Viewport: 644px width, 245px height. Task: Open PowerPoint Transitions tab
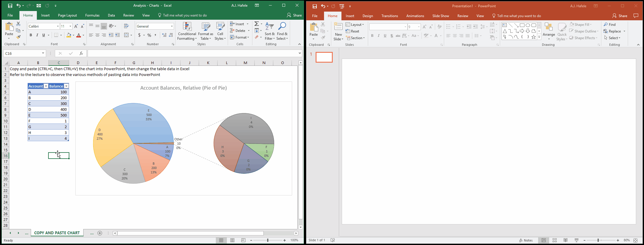coord(390,16)
